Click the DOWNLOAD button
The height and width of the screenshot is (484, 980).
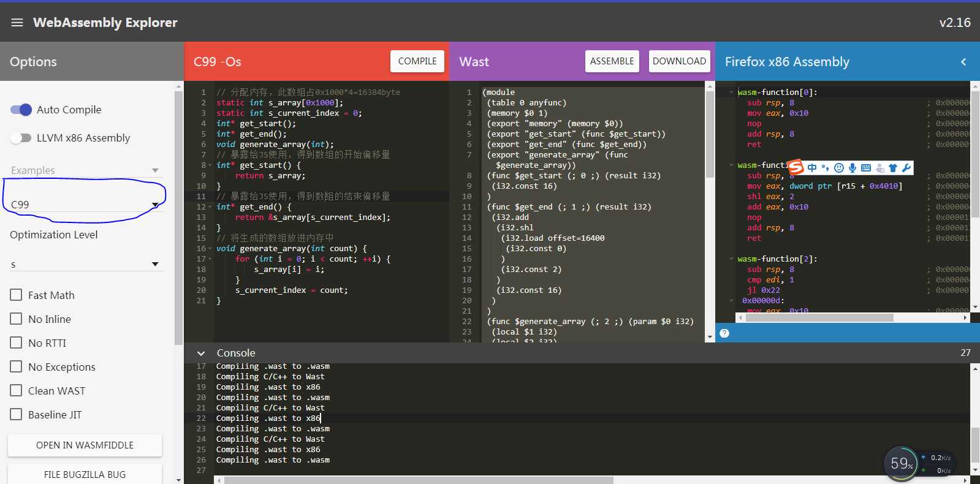click(679, 61)
